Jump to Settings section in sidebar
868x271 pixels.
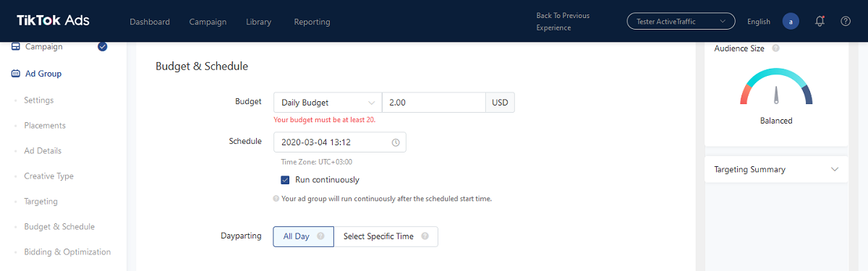[39, 100]
